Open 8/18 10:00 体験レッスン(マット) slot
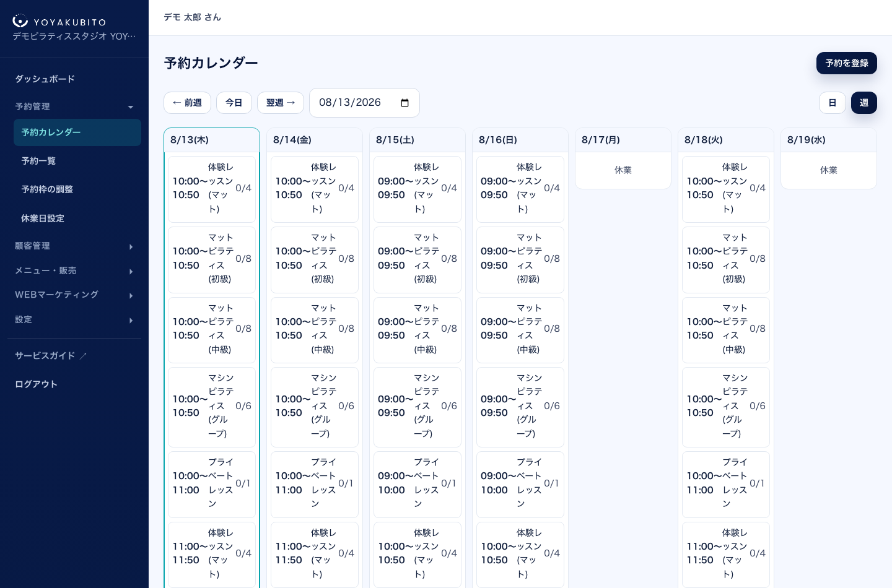The width and height of the screenshot is (892, 588). click(726, 189)
